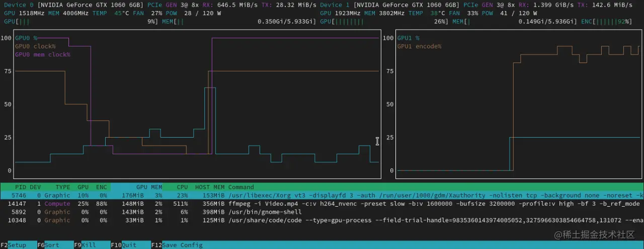The image size is (644, 249).
Task: Select the code gpu-process row PID 10348
Action: (322, 220)
